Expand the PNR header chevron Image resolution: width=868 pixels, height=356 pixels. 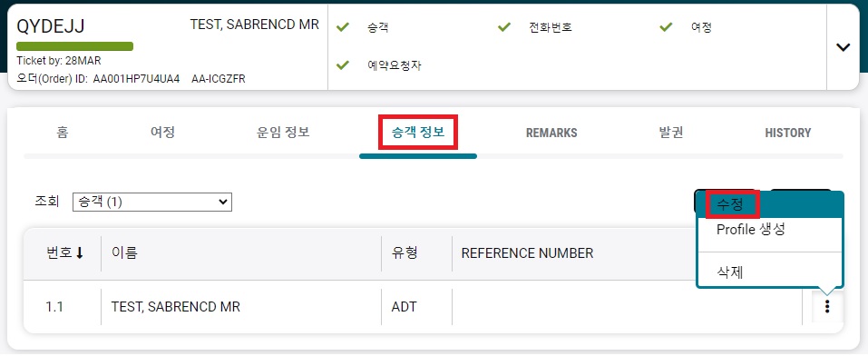[x=843, y=48]
